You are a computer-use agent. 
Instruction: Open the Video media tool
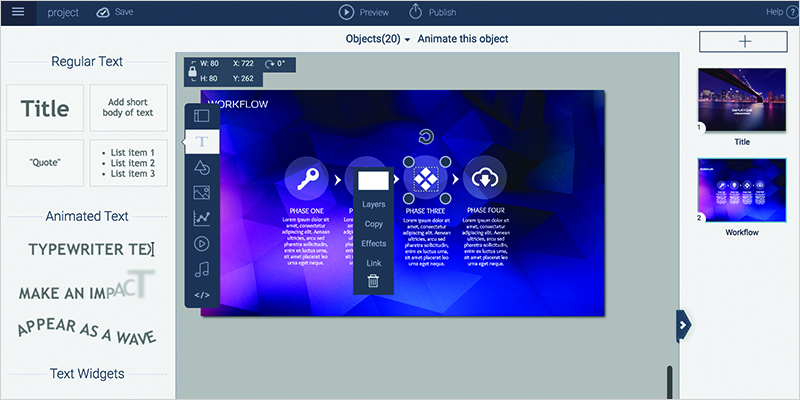click(x=201, y=243)
